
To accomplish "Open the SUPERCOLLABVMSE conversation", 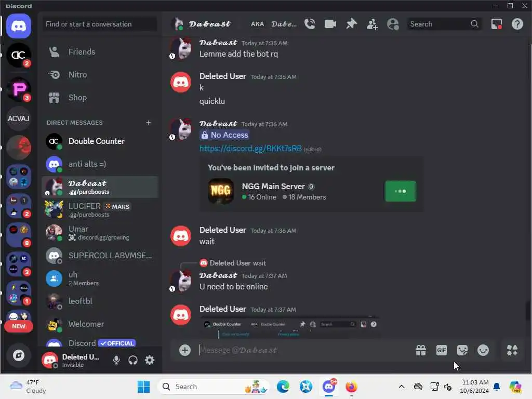I will (100, 256).
